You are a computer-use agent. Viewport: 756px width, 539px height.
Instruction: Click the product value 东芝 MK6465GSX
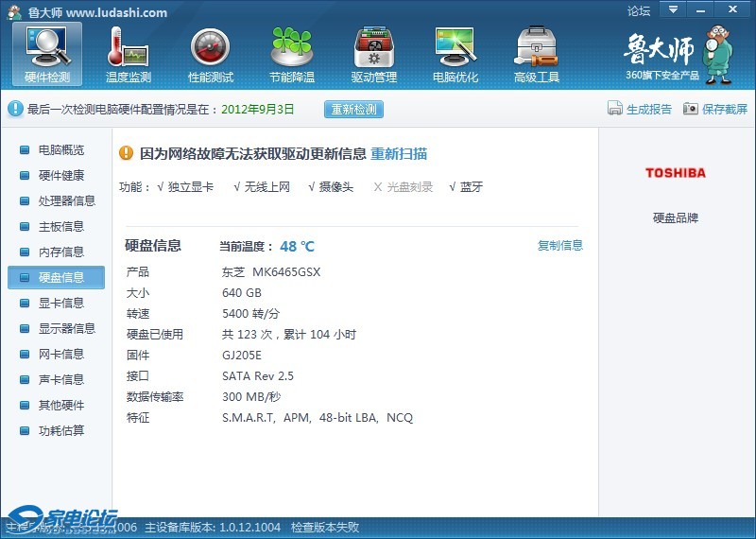pos(271,272)
